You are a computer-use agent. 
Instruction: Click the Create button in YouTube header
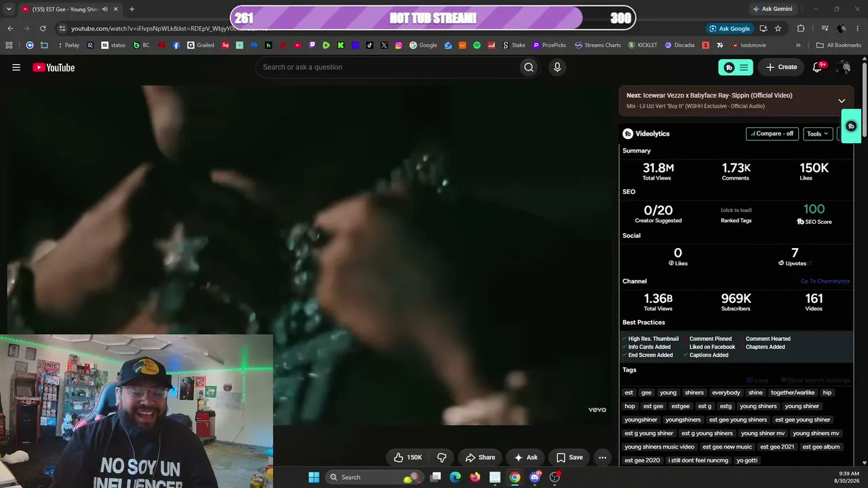pos(781,67)
